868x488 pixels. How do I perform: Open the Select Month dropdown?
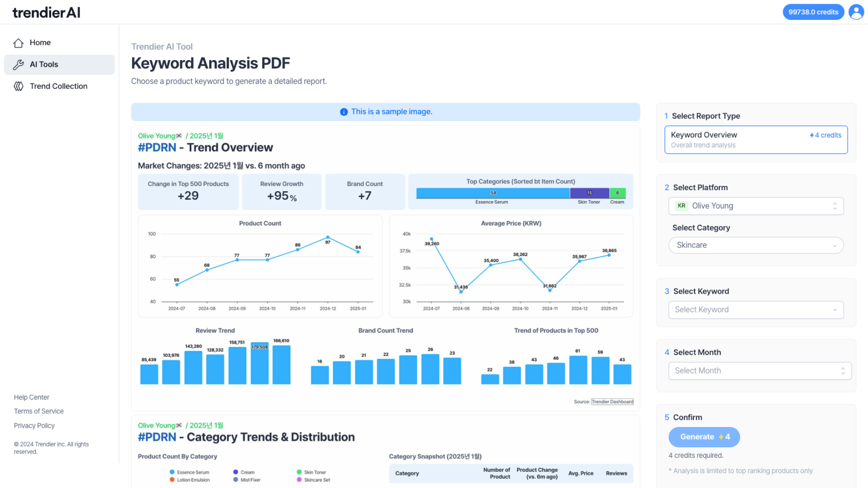tap(760, 371)
